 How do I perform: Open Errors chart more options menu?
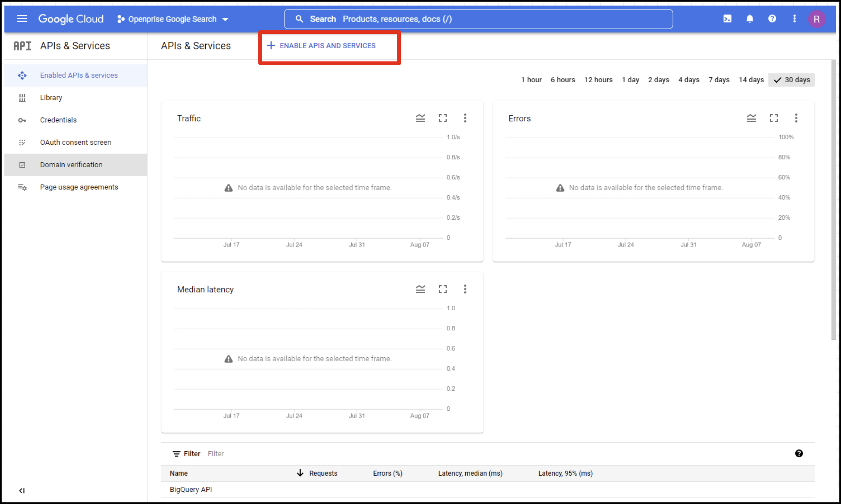click(x=796, y=118)
